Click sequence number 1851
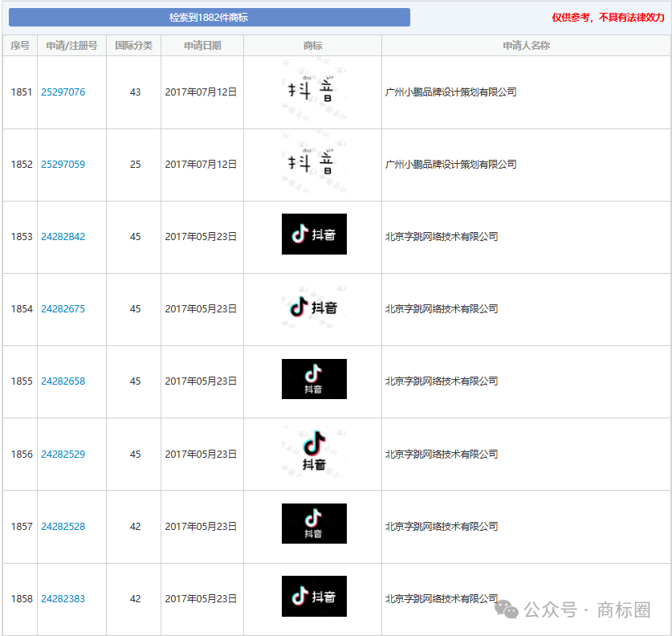The height and width of the screenshot is (636, 672). [22, 92]
